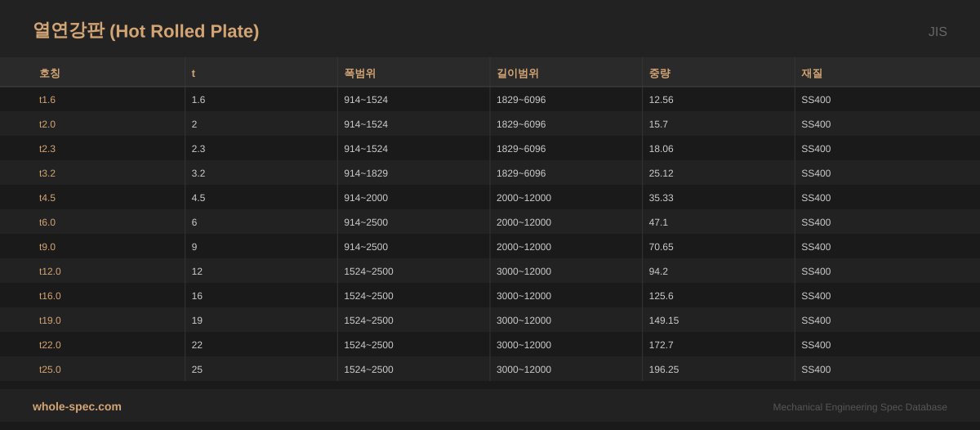980x430 pixels.
Task: Select the t19.0 designation link
Action: [50, 320]
